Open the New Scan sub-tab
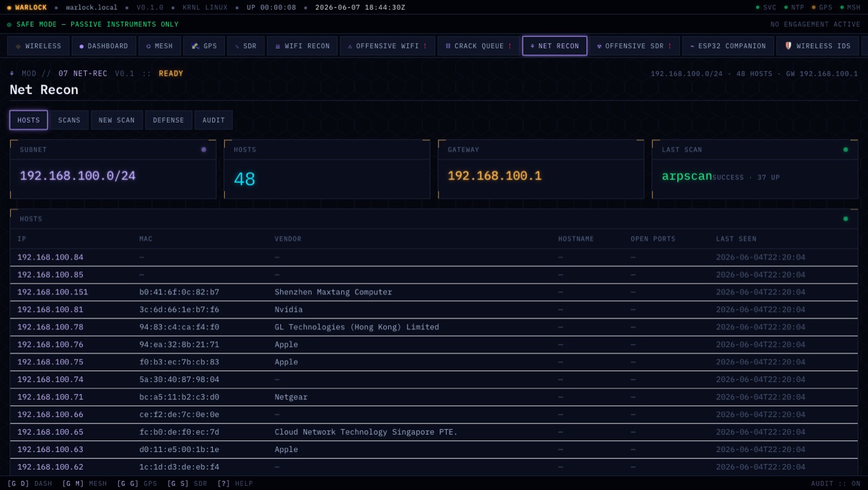The image size is (868, 490). tap(117, 120)
